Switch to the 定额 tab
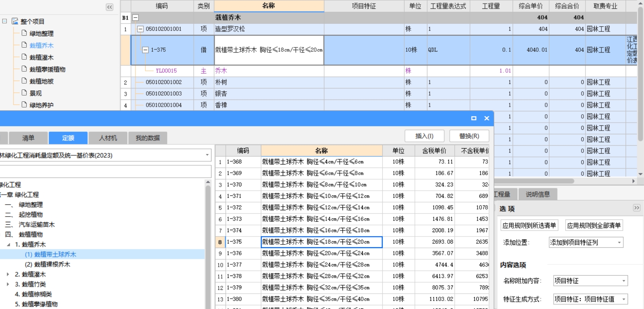The image size is (644, 309). point(68,138)
